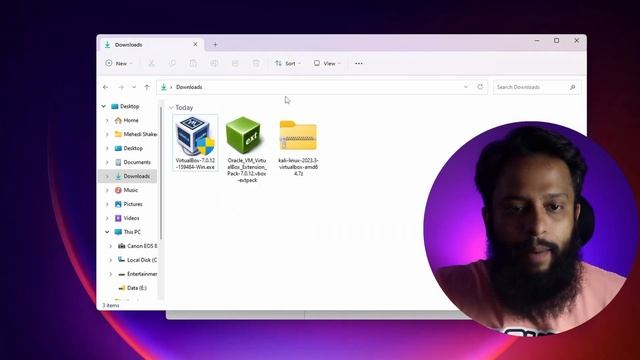Click the Cut scissors icon

pyautogui.click(x=151, y=63)
